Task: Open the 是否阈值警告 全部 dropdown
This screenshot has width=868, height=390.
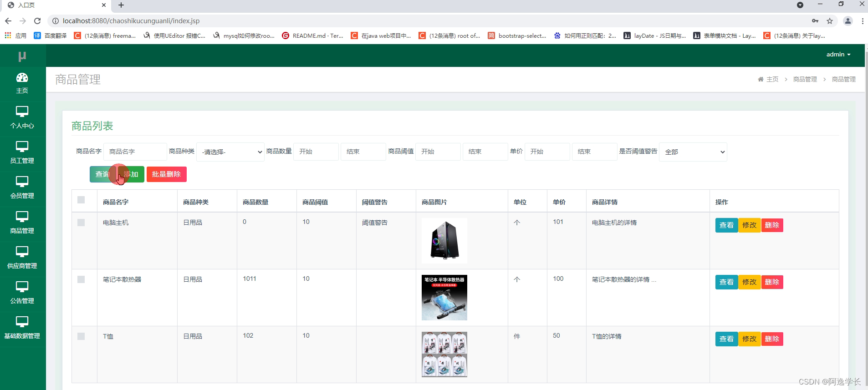Action: 693,152
